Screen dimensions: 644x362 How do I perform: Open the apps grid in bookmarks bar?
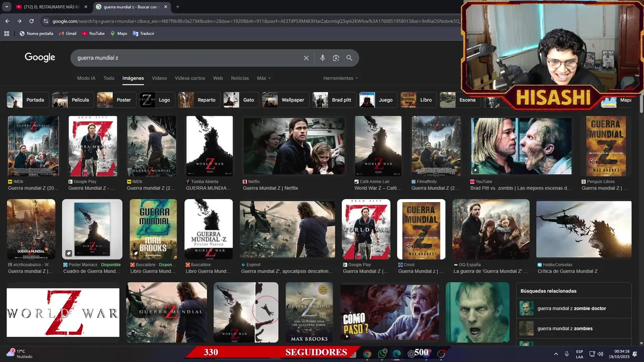click(x=7, y=34)
